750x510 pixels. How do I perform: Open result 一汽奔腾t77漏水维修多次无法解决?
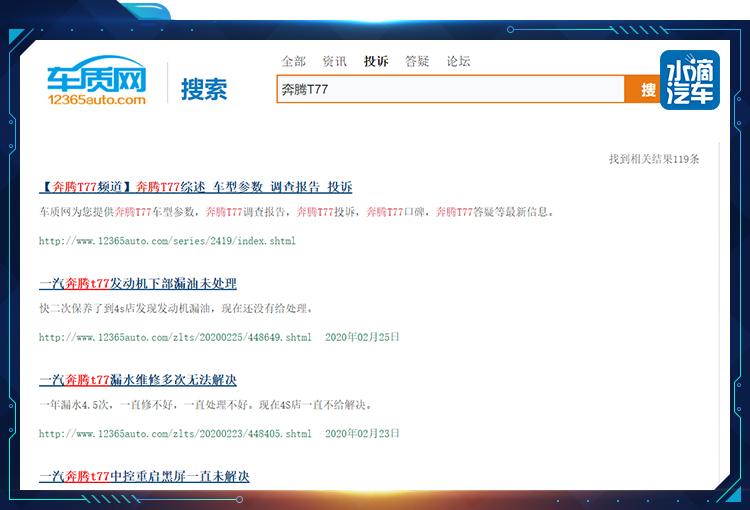pos(138,380)
